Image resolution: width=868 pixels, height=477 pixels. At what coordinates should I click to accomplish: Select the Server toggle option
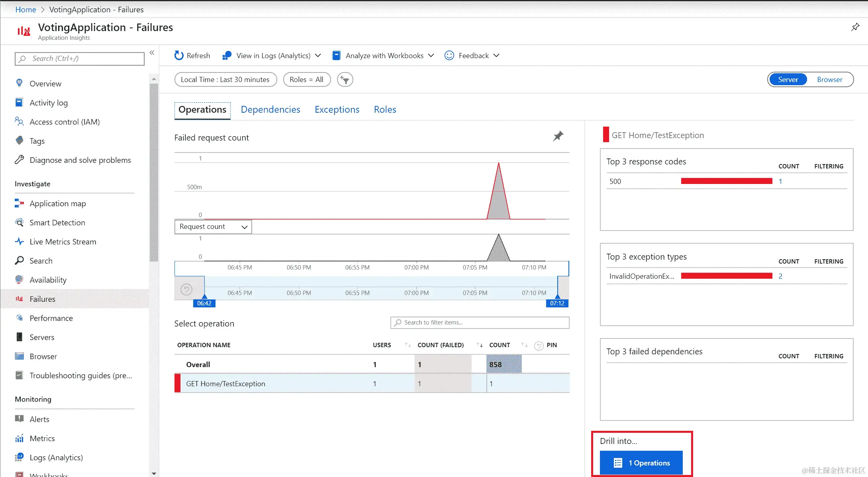[x=788, y=80]
